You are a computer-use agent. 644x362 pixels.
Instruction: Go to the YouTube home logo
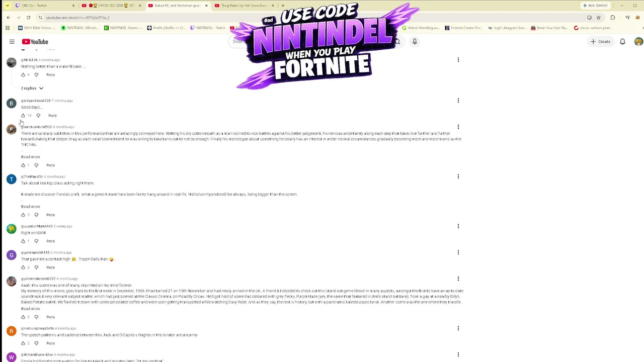click(x=35, y=42)
